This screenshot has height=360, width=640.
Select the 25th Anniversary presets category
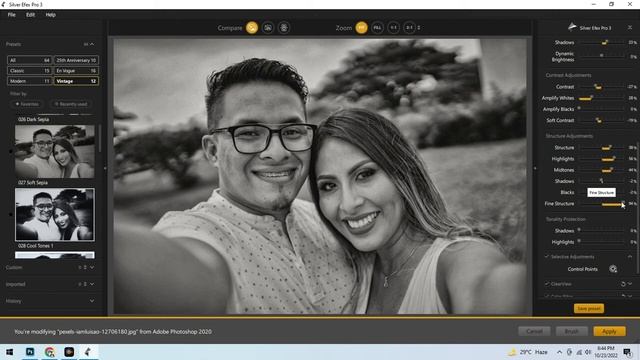(x=76, y=60)
